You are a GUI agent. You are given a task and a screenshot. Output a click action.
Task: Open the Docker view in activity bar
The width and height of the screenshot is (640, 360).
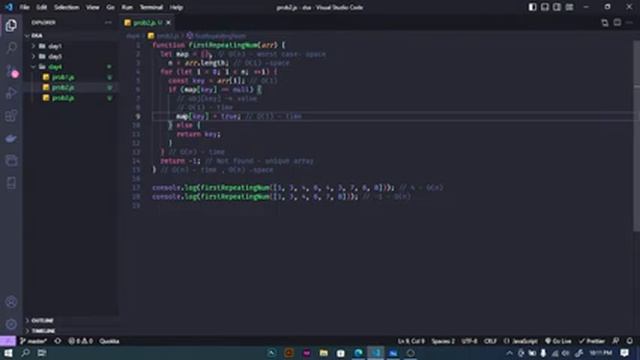pos(11,138)
